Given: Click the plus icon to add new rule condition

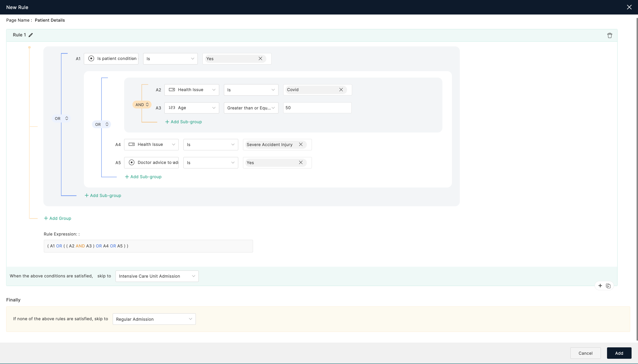Looking at the screenshot, I should tap(600, 286).
